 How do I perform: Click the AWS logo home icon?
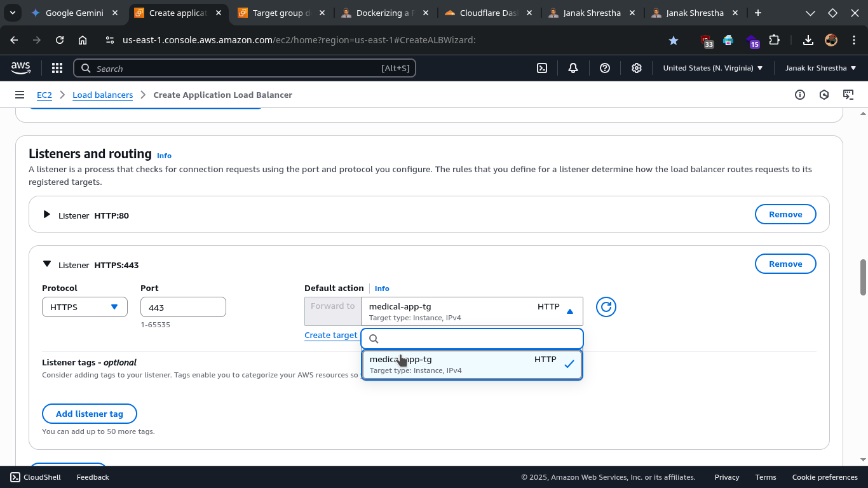pyautogui.click(x=20, y=68)
